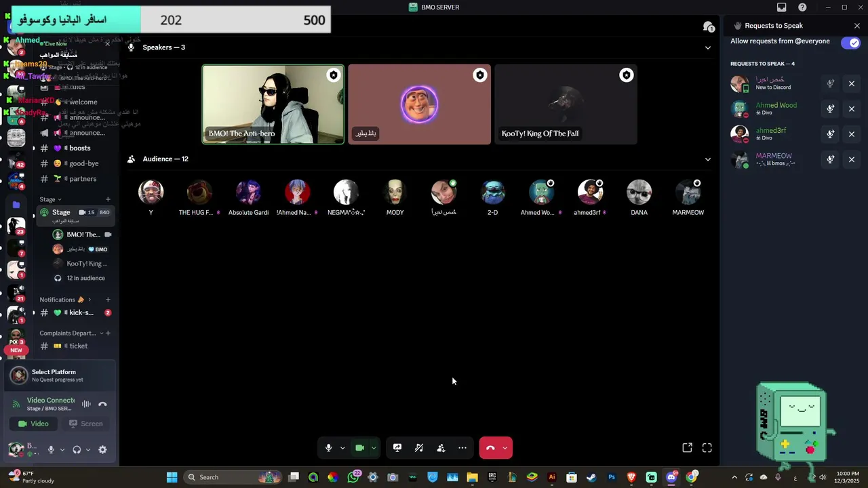Click the Screen share button in voice panel
The image size is (868, 488).
[86, 424]
